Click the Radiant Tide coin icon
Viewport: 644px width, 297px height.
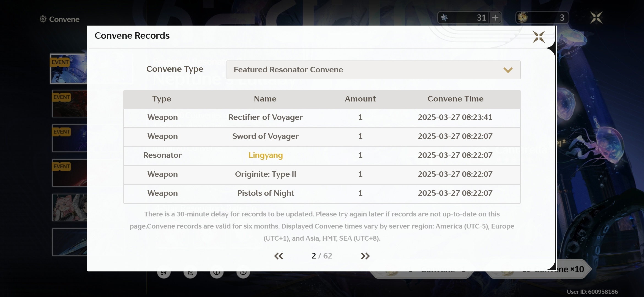[x=523, y=18]
